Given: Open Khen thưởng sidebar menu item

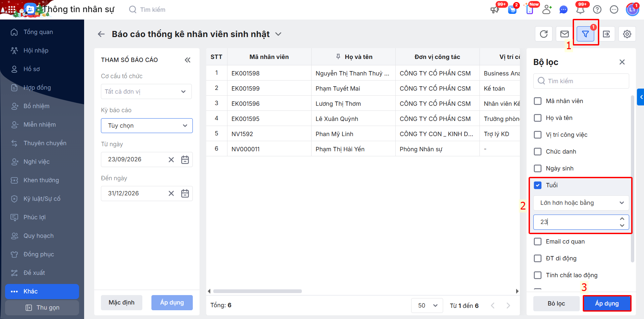Looking at the screenshot, I should pos(41,180).
